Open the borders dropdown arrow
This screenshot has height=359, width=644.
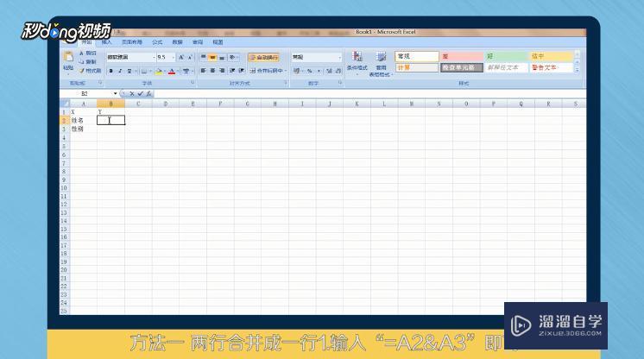[150, 71]
